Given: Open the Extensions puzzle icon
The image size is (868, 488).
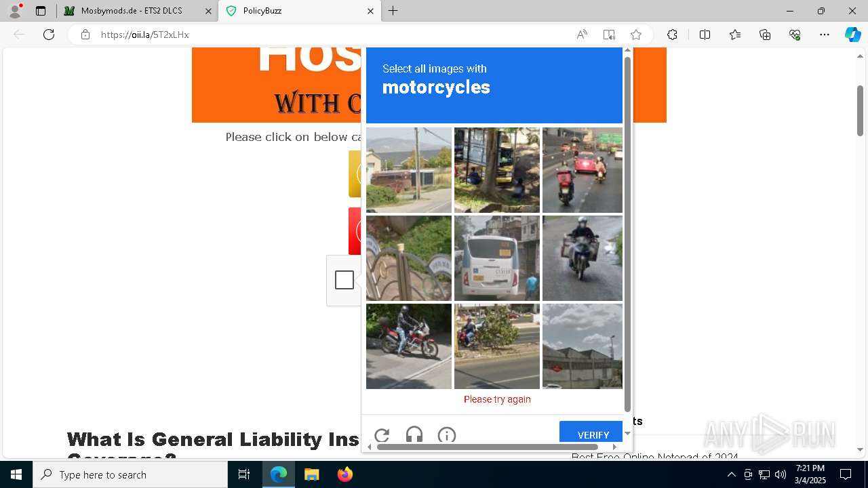Looking at the screenshot, I should 672,35.
